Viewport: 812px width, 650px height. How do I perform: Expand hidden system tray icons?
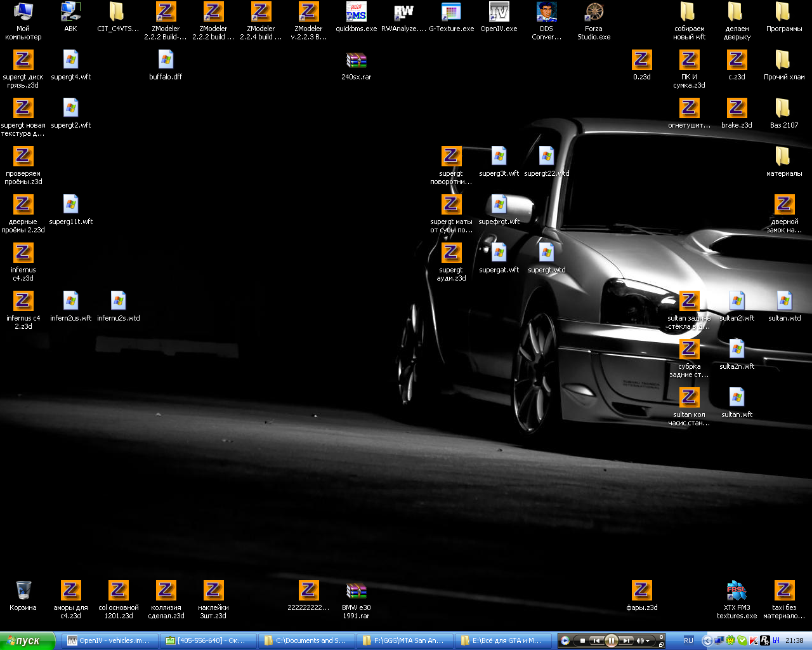tap(707, 640)
